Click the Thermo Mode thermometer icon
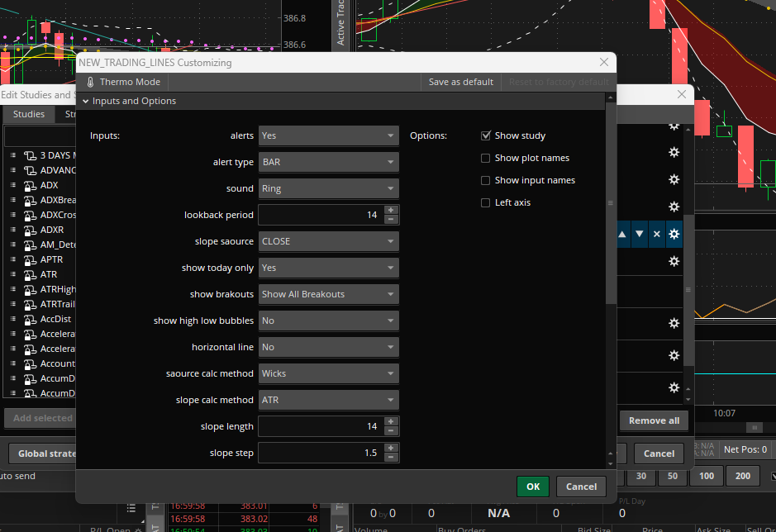Viewport: 776px width, 532px height. coord(91,83)
